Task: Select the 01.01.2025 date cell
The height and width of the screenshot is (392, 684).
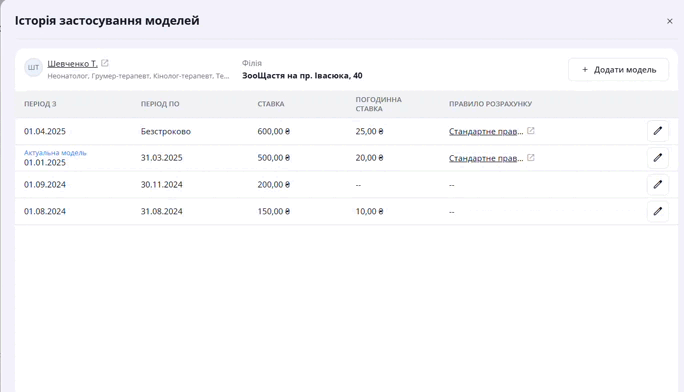Action: click(x=44, y=163)
